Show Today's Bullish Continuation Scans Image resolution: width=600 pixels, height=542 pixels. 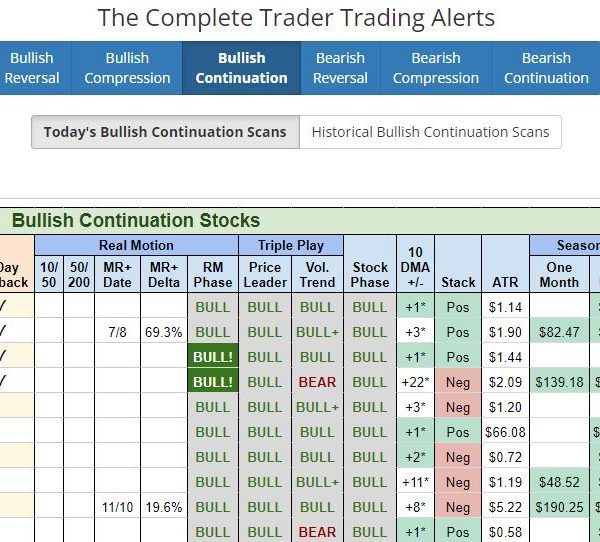(x=165, y=132)
